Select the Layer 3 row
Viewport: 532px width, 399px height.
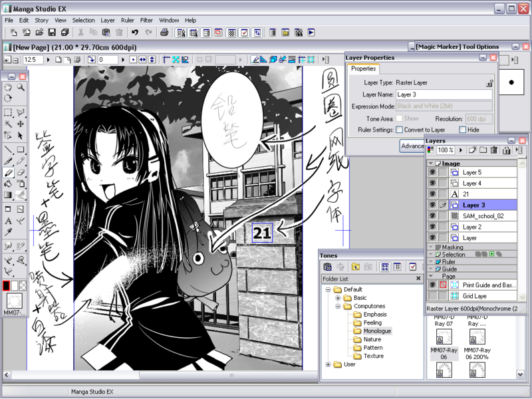tap(472, 205)
